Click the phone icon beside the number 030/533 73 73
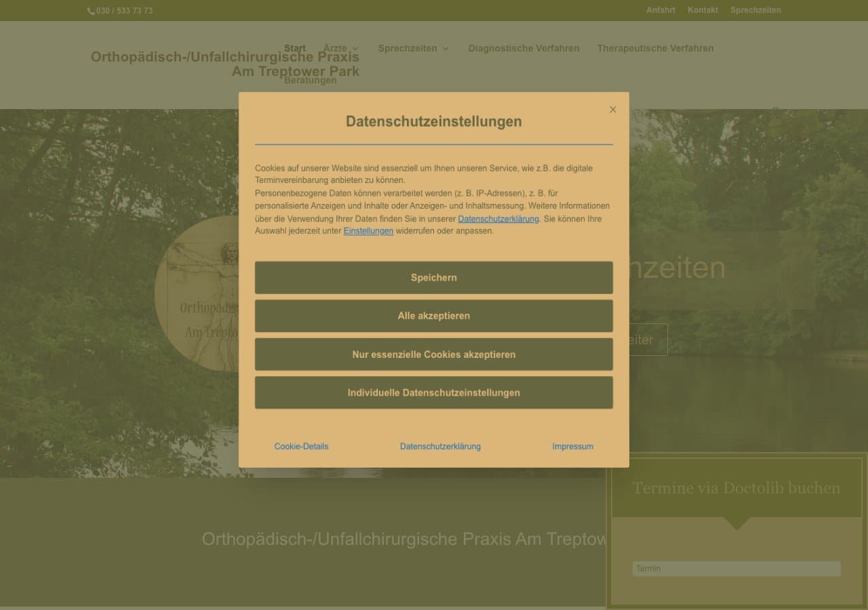Viewport: 868px width, 610px height. click(x=91, y=10)
